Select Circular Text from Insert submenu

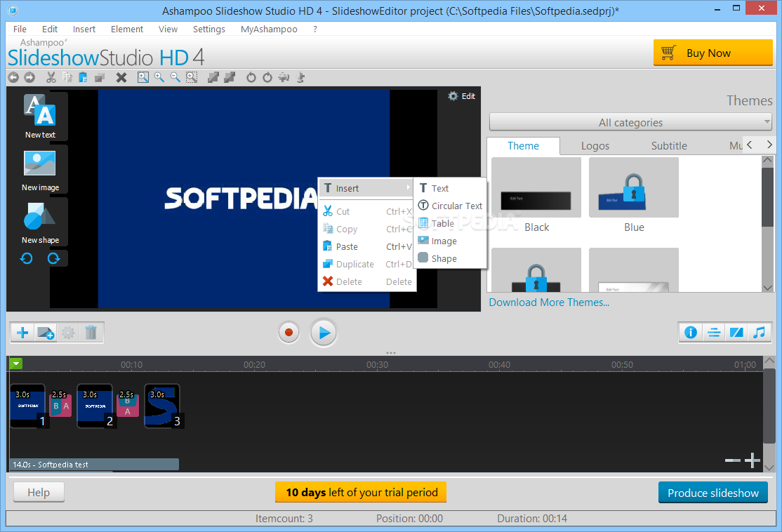pos(450,206)
